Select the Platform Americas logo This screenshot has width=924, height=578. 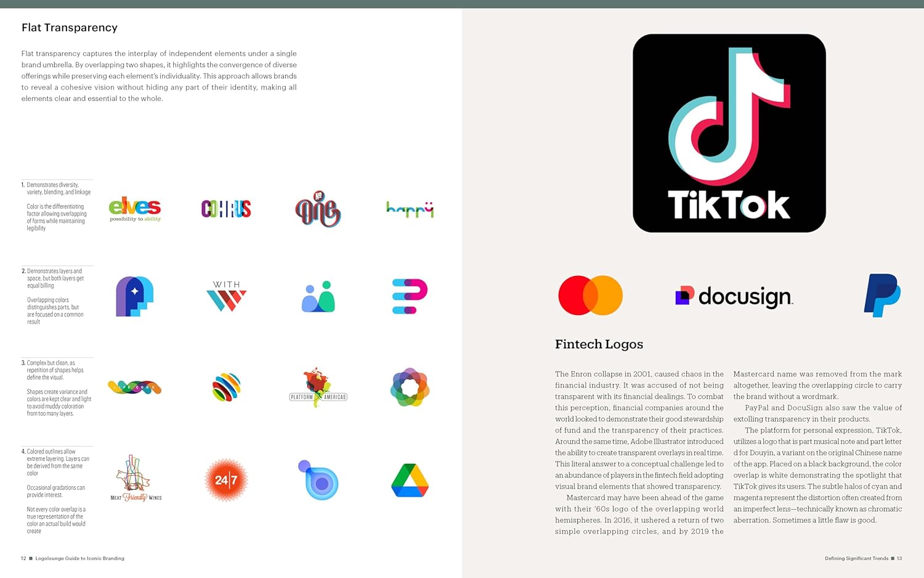pos(318,388)
